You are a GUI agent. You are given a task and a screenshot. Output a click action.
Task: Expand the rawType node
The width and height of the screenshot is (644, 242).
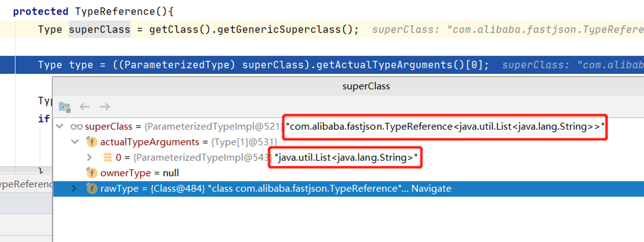pos(74,188)
